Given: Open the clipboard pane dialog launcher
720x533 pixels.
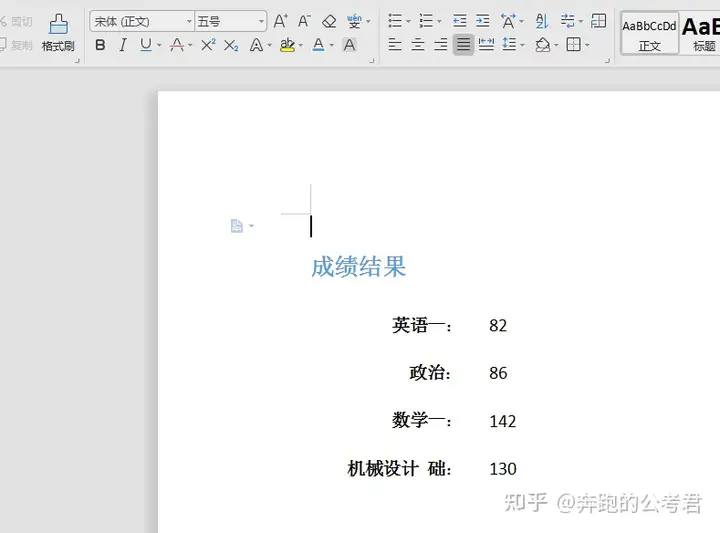Looking at the screenshot, I should [x=77, y=61].
